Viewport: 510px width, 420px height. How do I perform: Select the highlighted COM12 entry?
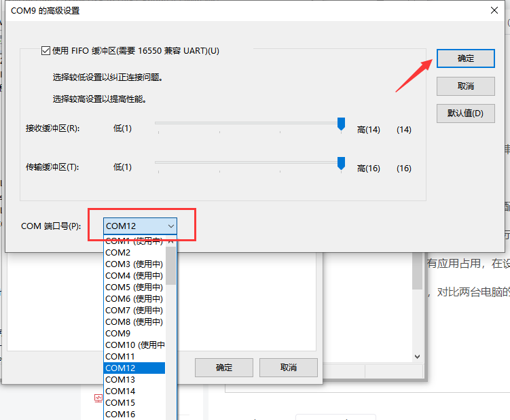(134, 368)
